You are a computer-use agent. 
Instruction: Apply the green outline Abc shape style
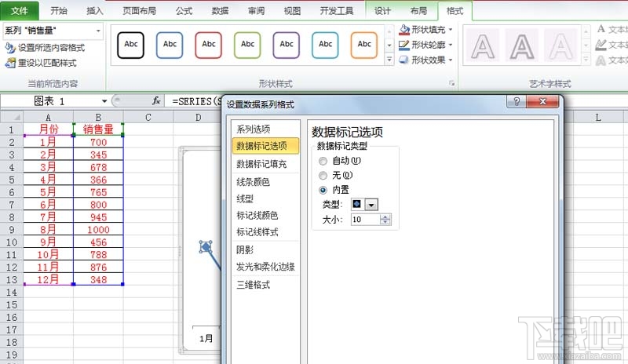point(247,45)
